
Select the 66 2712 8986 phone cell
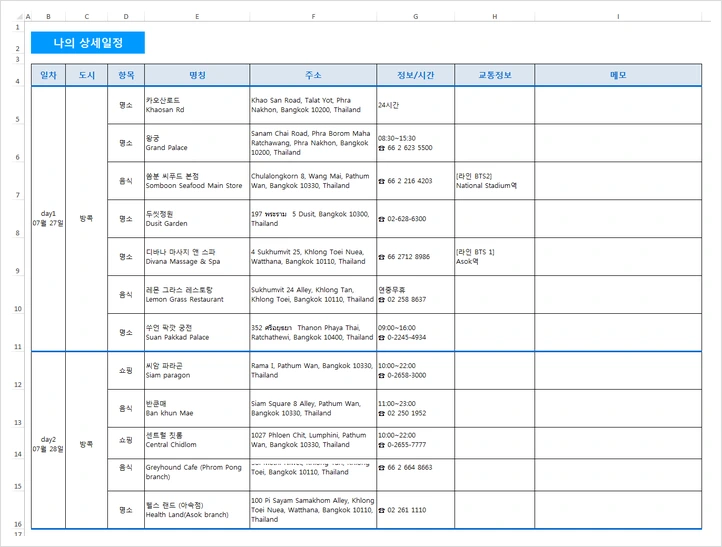pos(415,256)
